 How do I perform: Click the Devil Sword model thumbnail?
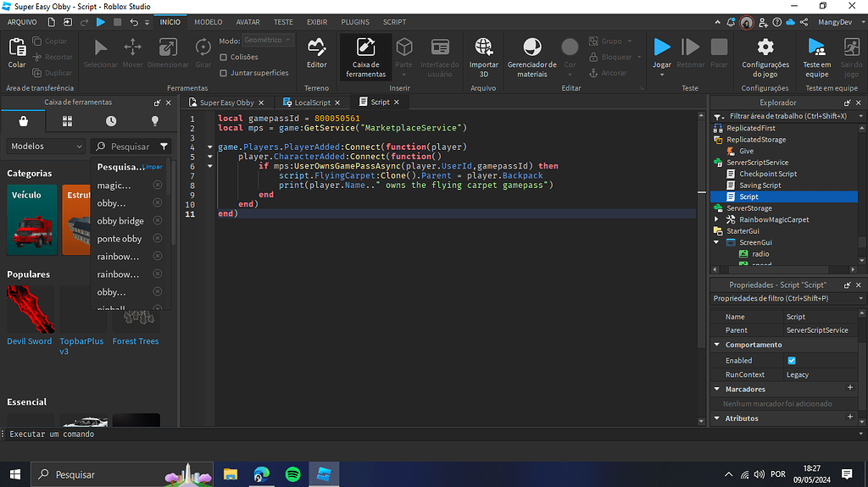coord(31,309)
